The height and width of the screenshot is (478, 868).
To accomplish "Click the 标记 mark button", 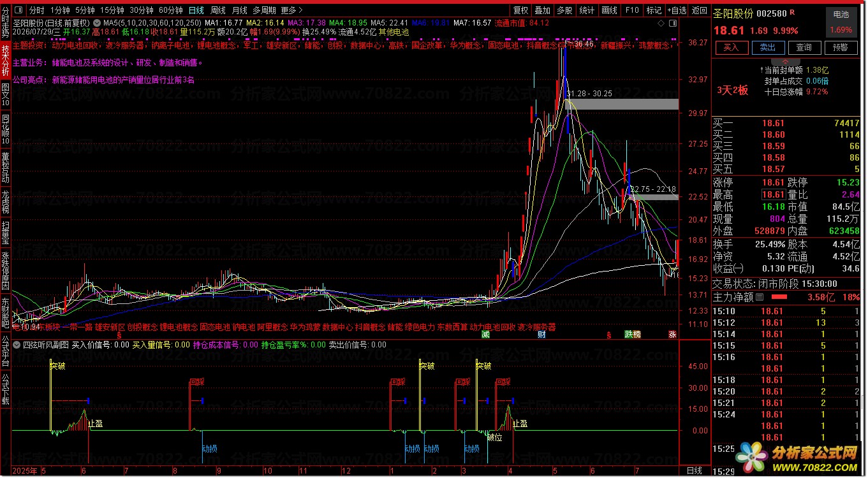I will (654, 10).
